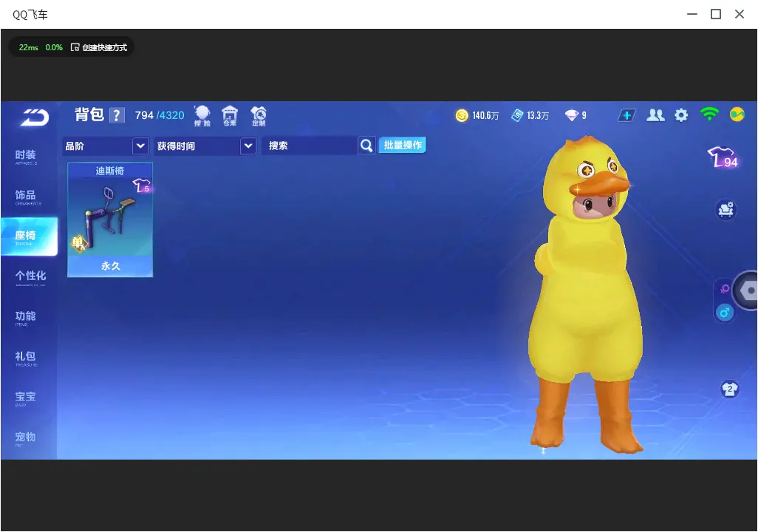The height and width of the screenshot is (532, 758).
Task: Open the game settings gear
Action: coord(681,115)
